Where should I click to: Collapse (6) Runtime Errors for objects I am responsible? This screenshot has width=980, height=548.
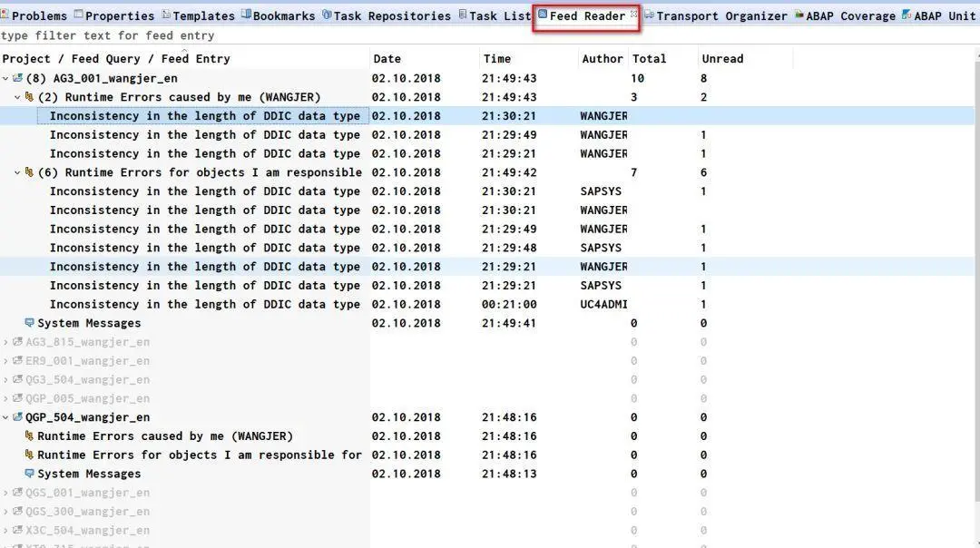[x=17, y=172]
